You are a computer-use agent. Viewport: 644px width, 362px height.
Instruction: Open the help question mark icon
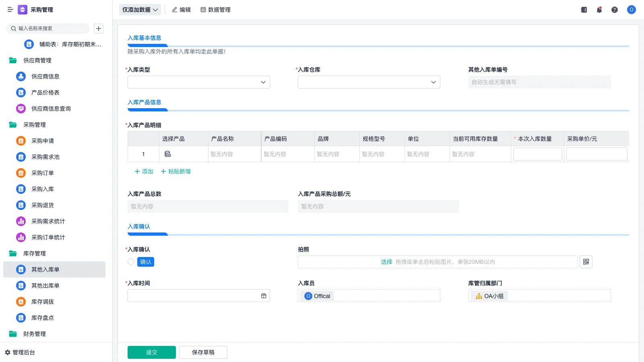(615, 10)
